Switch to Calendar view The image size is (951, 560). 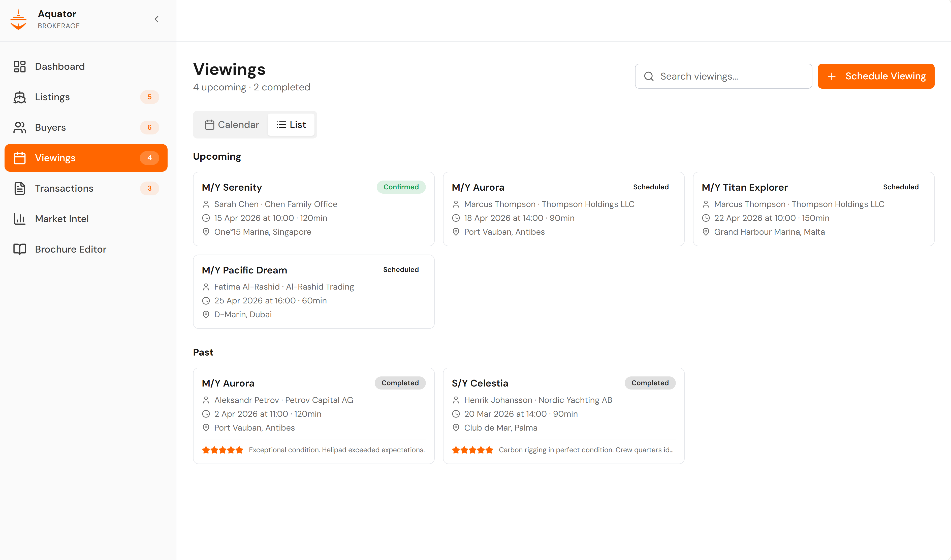[x=231, y=125]
